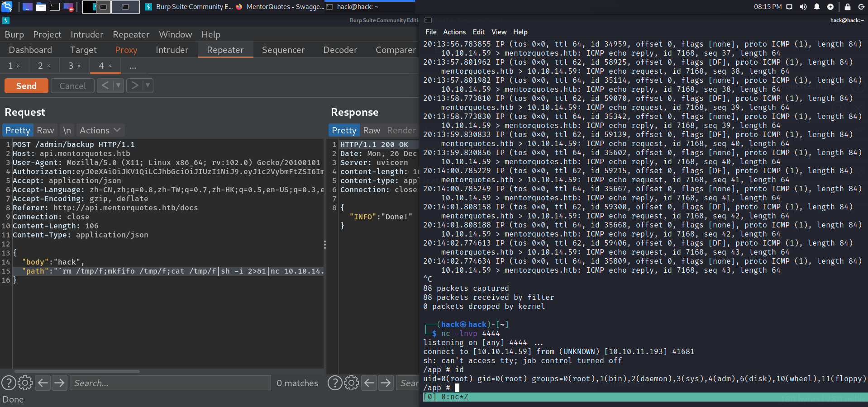Select Pretty view in Request panel
868x407 pixels.
tap(18, 130)
